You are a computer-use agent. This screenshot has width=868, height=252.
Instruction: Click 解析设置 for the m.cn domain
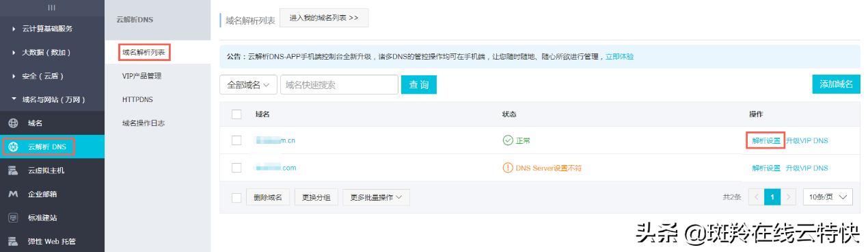pos(765,140)
